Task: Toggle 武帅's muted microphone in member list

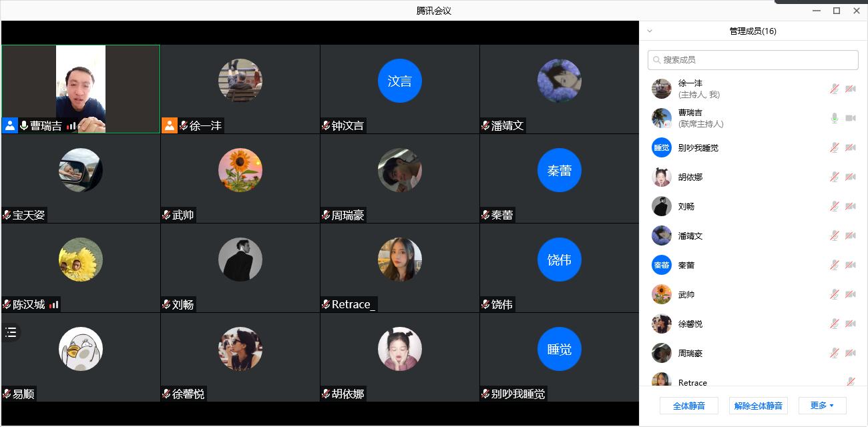Action: tap(834, 294)
